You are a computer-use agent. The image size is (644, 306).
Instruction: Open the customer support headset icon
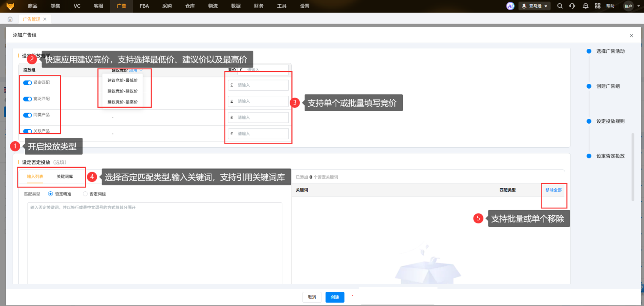click(572, 6)
